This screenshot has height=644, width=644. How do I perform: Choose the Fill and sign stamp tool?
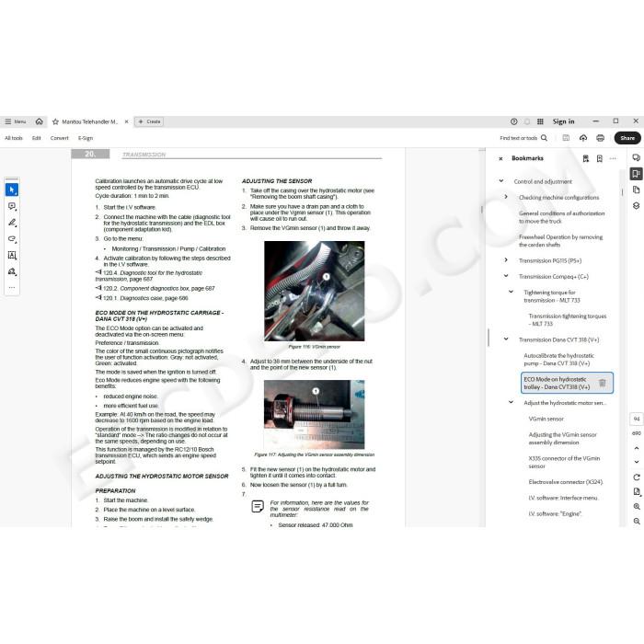(12, 271)
